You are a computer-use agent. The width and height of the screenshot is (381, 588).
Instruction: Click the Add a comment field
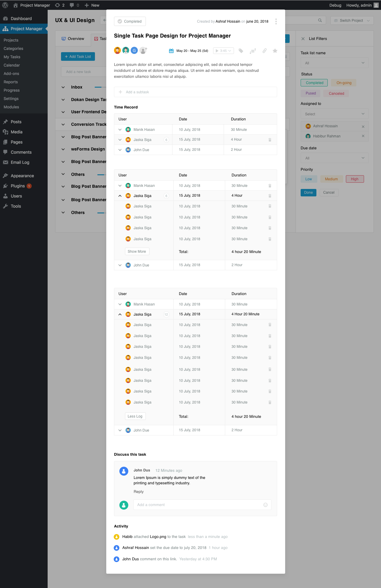pos(202,505)
